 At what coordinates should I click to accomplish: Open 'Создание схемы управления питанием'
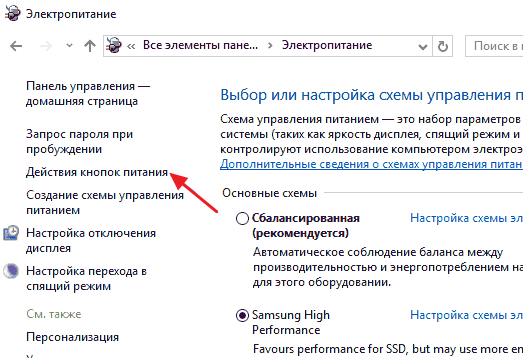coord(105,202)
